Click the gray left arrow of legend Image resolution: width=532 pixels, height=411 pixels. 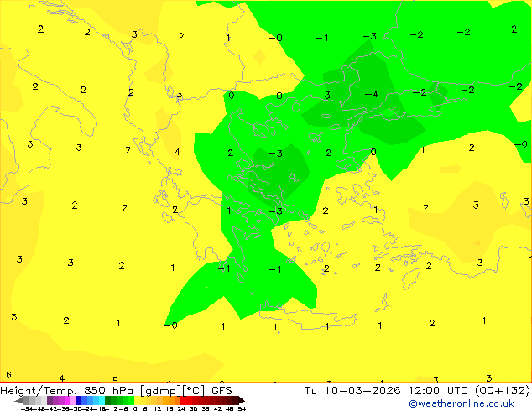(19, 400)
